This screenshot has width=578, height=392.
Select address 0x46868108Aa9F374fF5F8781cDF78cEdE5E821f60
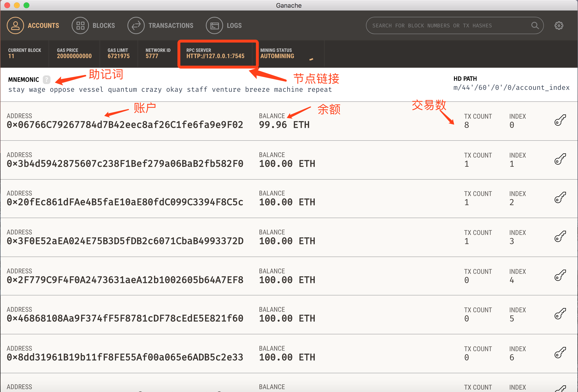point(125,318)
